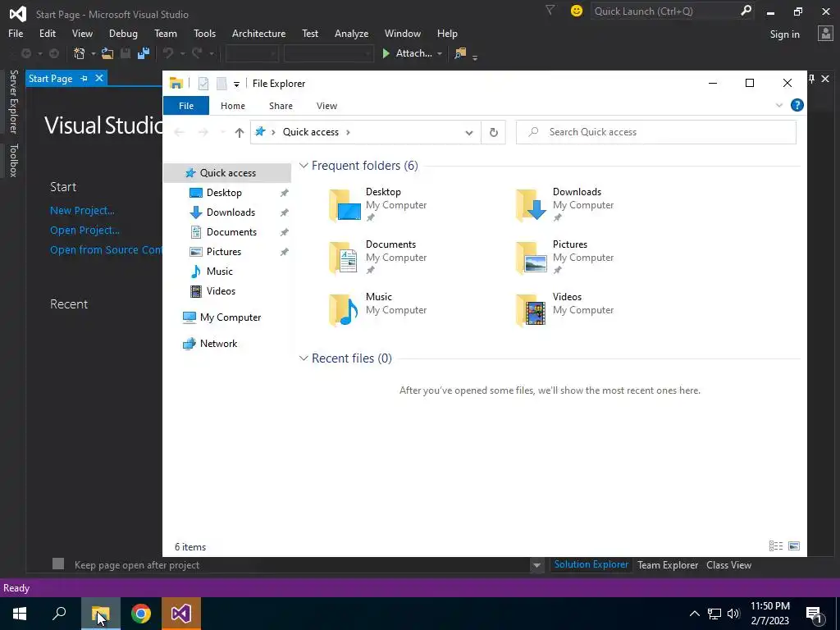Show hidden system tray icons chevron

694,614
